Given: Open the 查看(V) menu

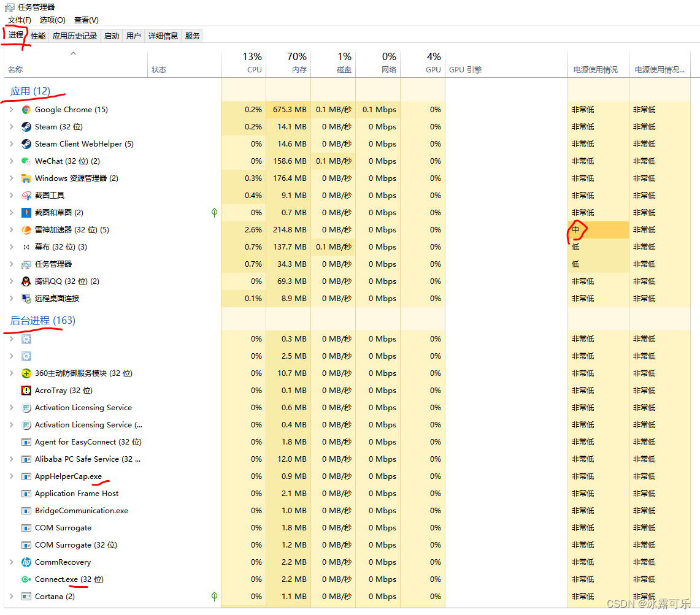Looking at the screenshot, I should click(86, 20).
